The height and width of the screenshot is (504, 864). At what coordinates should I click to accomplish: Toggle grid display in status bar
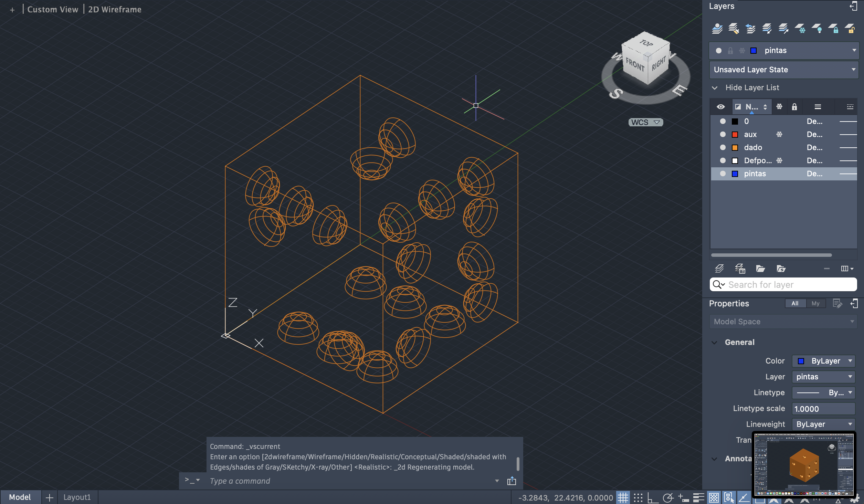[x=623, y=497]
